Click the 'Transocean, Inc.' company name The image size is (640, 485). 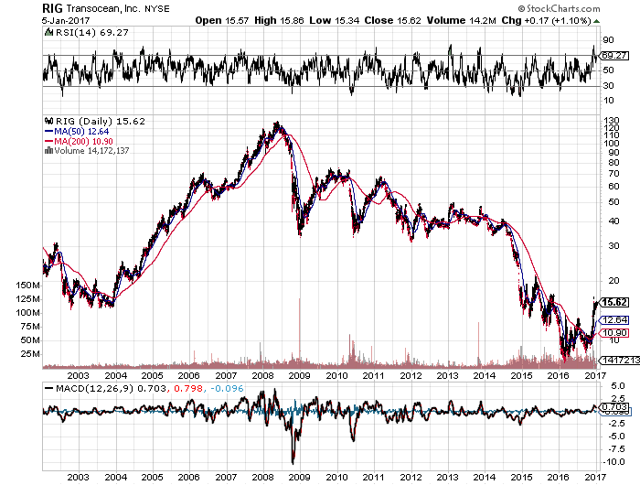pos(102,9)
